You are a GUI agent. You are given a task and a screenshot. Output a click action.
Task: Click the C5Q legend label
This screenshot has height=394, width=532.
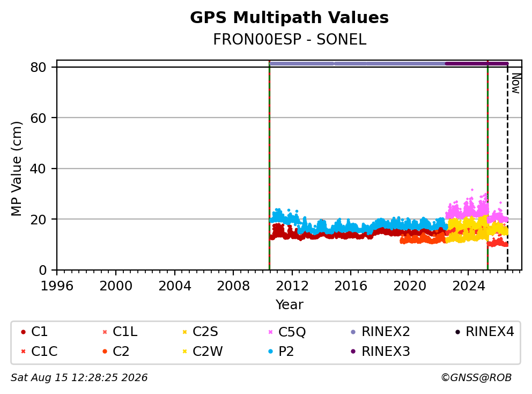pos(292,332)
